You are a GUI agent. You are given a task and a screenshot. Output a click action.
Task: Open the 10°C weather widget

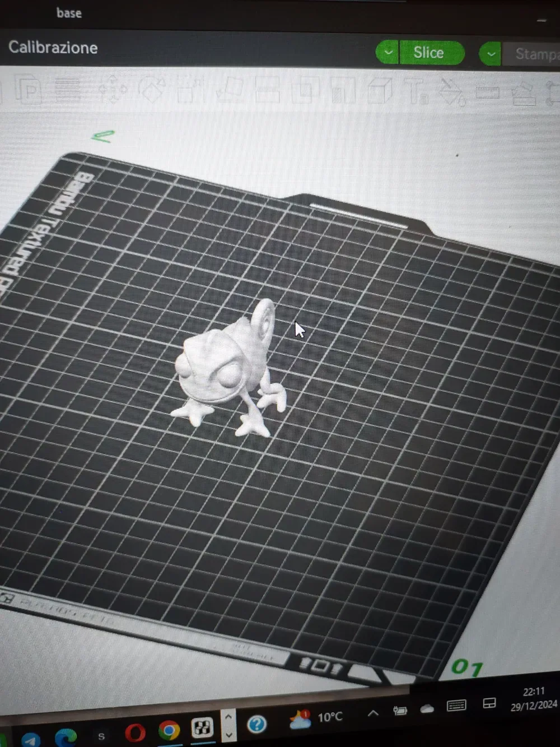coord(316,718)
